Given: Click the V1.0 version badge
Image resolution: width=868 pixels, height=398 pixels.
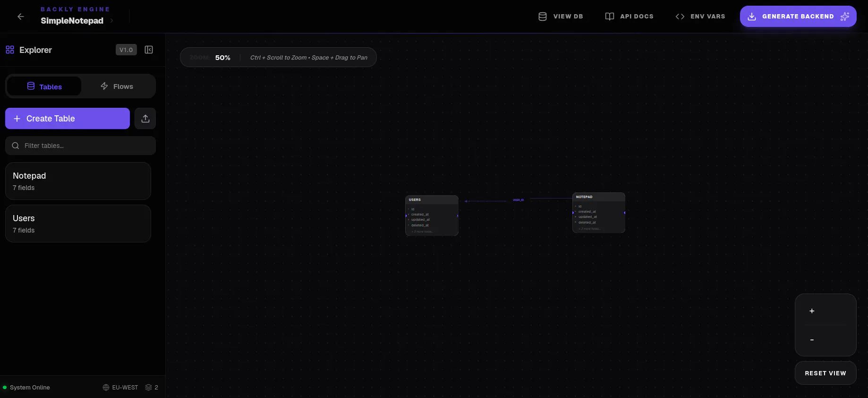Looking at the screenshot, I should coord(126,50).
